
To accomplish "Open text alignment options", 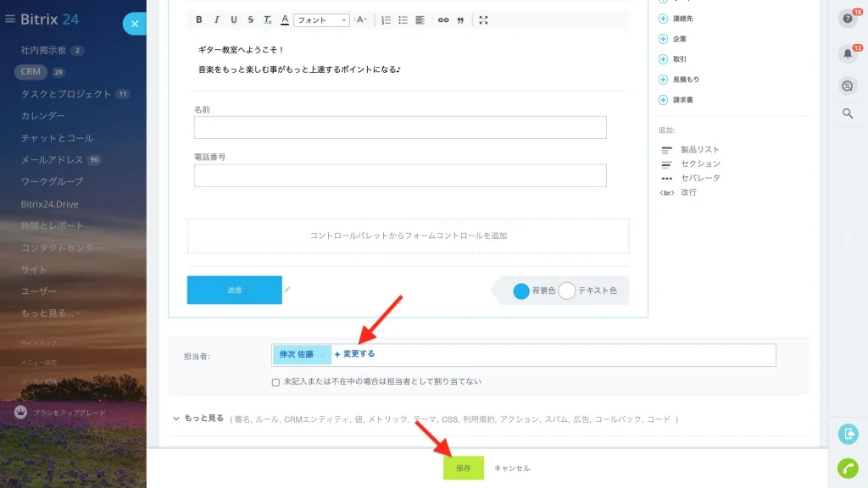I will 420,20.
